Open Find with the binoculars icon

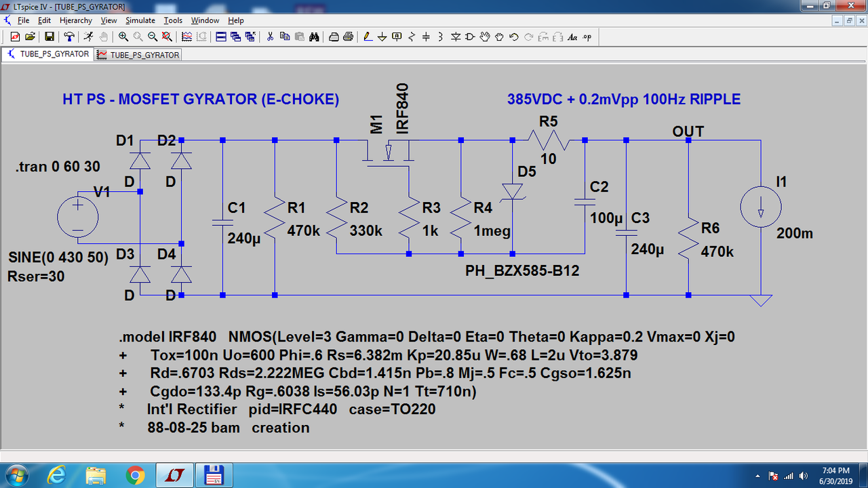314,37
